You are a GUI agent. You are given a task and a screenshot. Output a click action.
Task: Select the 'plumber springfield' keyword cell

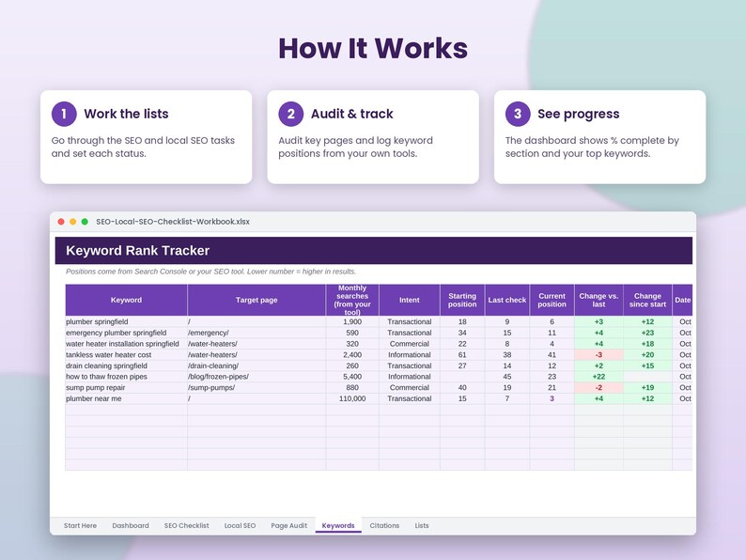(x=126, y=321)
